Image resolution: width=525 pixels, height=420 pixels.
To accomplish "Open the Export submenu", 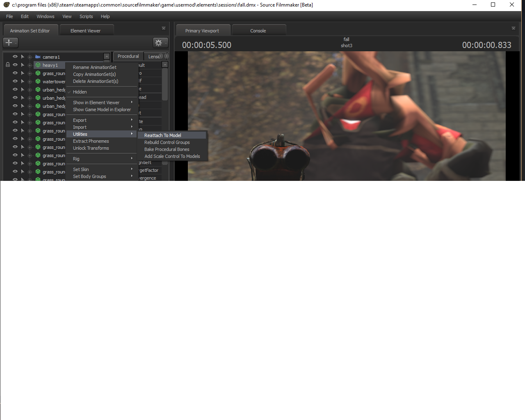I will [101, 120].
